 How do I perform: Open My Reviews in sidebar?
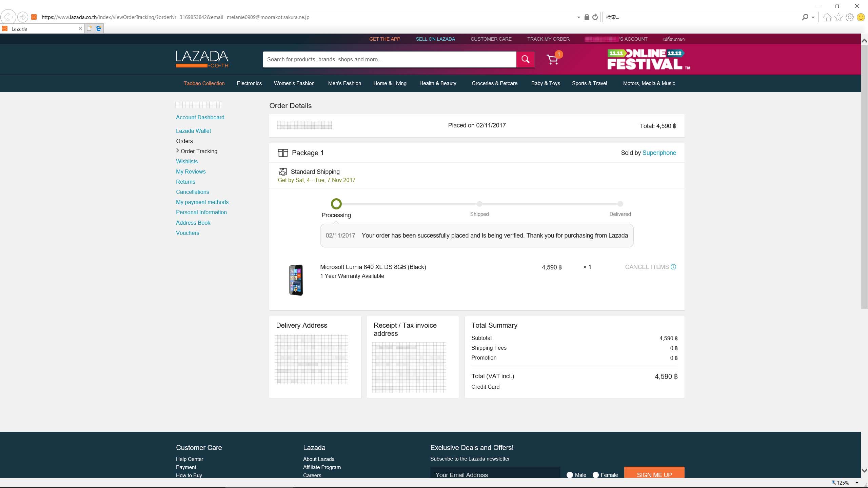click(x=191, y=171)
